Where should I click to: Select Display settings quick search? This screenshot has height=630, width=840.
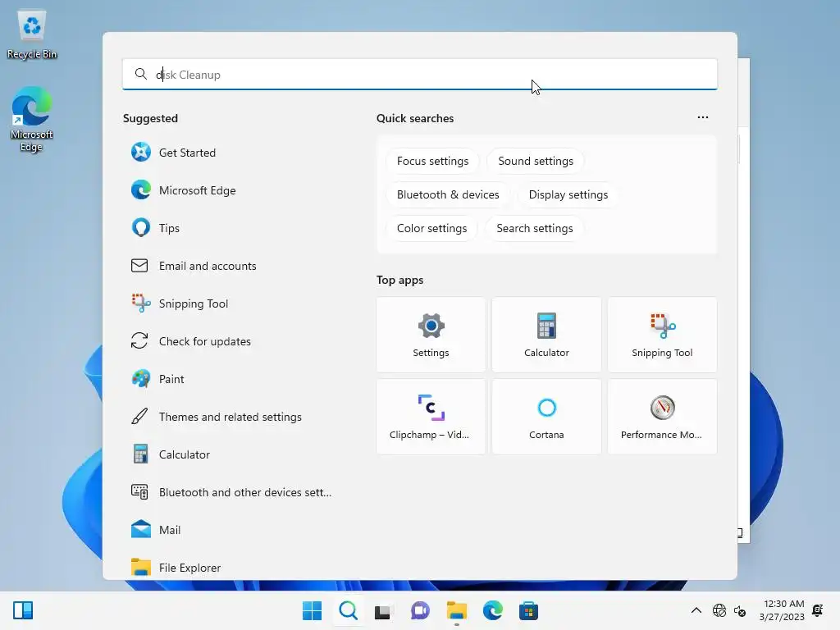tap(568, 195)
